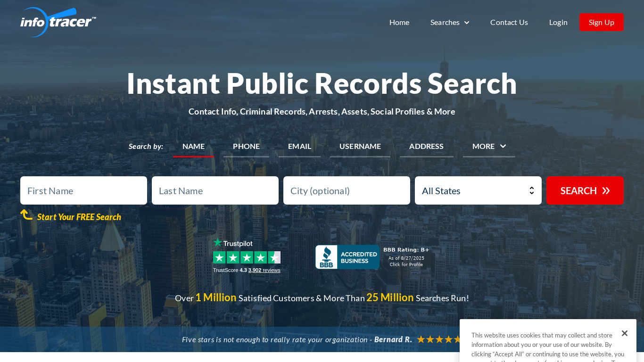The image size is (644, 362).
Task: Focus the Last Name field
Action: click(x=215, y=190)
